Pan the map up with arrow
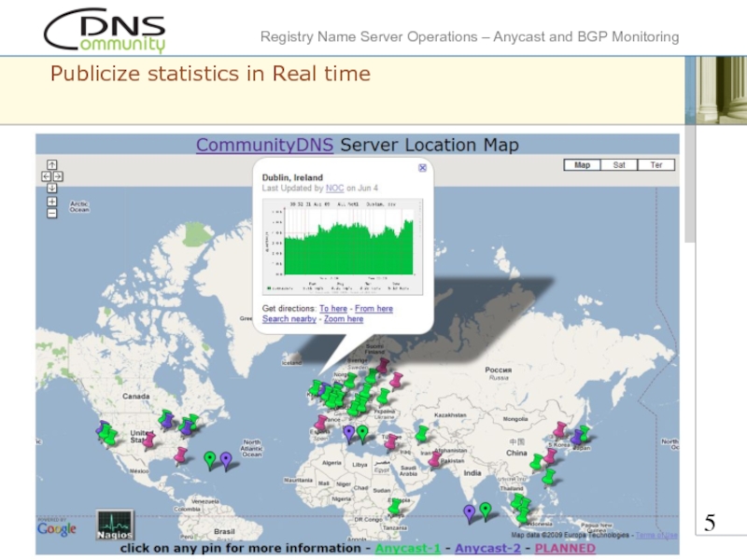Viewport: 747px width, 560px height. coord(51,165)
